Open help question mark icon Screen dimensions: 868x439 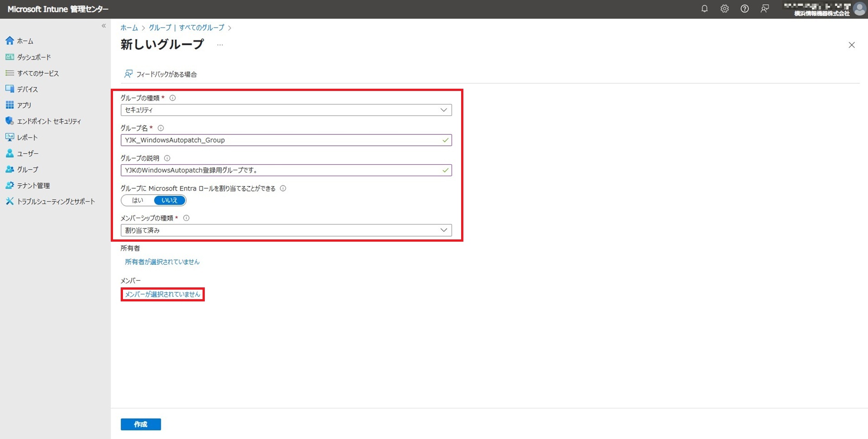tap(745, 9)
